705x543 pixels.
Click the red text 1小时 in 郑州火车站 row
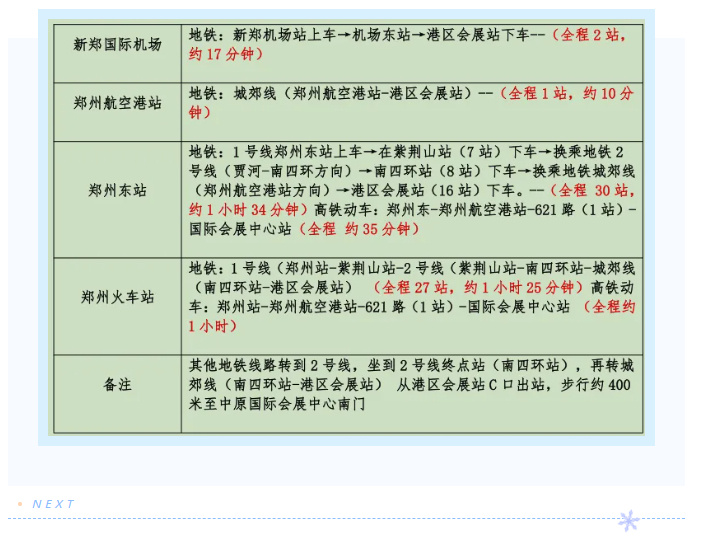click(x=208, y=326)
